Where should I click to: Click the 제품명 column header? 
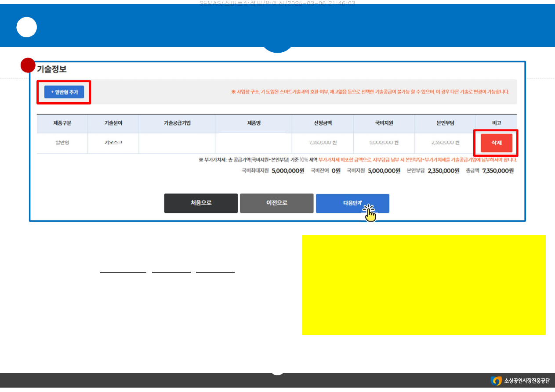tap(254, 123)
